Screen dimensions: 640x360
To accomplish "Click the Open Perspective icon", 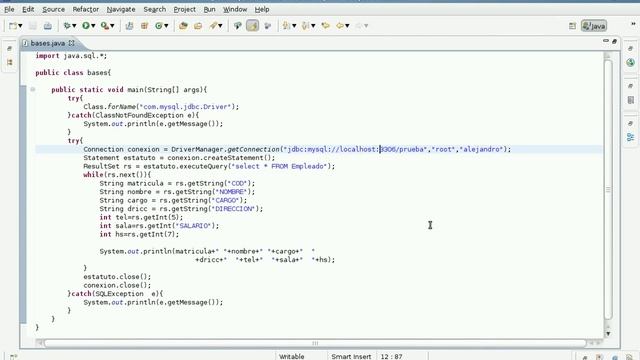I will point(572,26).
